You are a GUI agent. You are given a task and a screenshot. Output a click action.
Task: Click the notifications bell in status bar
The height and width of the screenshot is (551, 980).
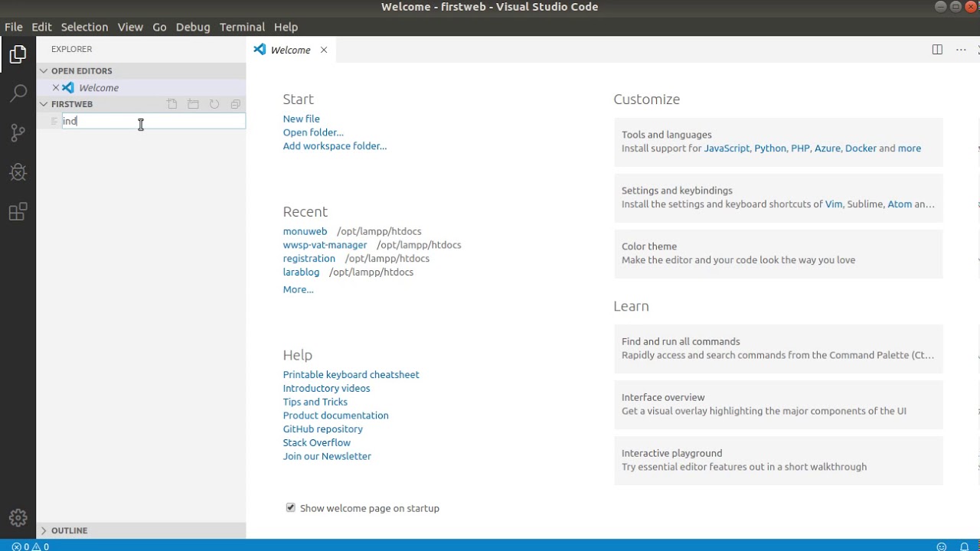point(965,546)
